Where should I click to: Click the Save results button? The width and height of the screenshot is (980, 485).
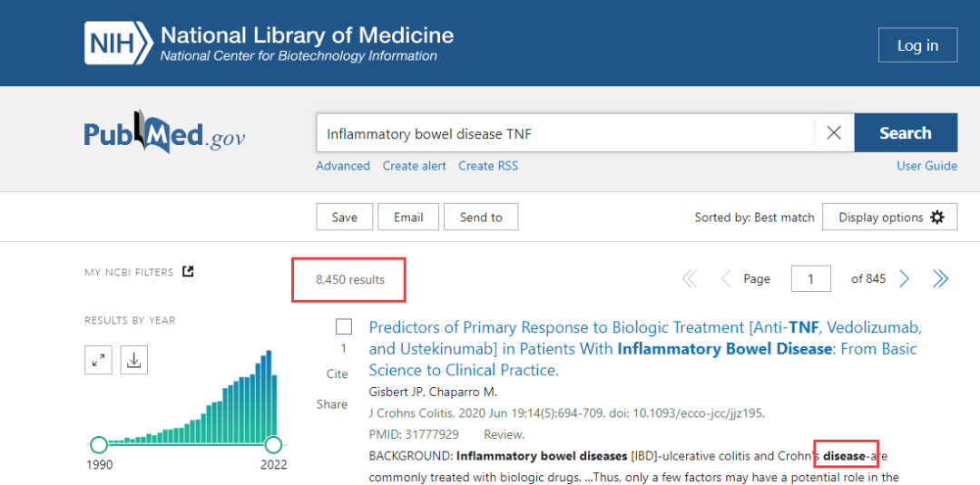(344, 218)
